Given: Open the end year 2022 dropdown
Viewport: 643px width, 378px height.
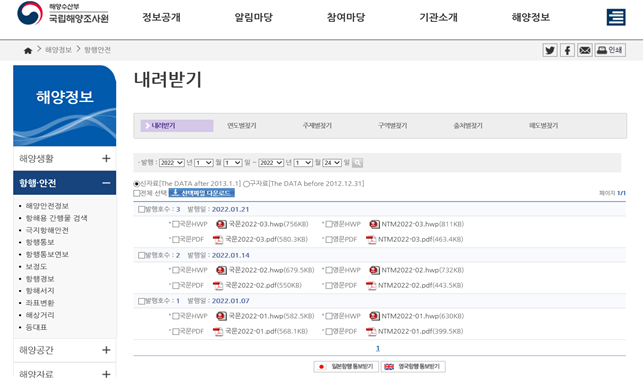Looking at the screenshot, I should [x=271, y=163].
